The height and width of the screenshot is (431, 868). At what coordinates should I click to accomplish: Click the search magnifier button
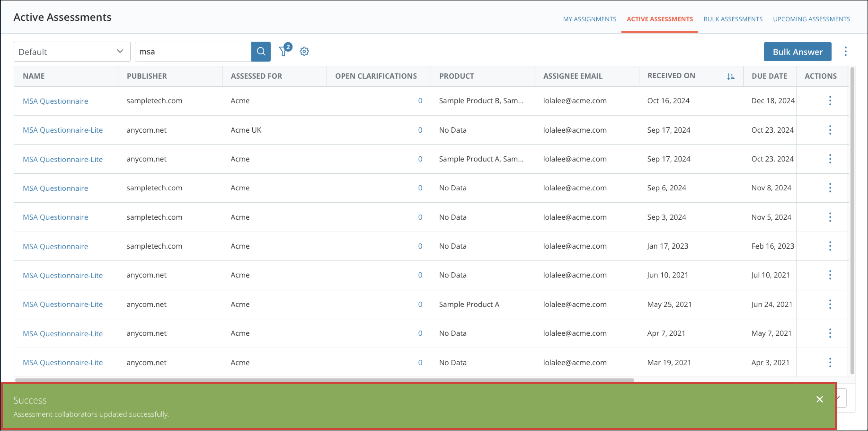pyautogui.click(x=261, y=52)
